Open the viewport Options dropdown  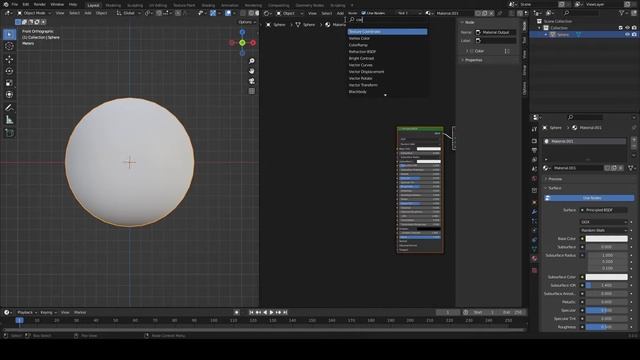coord(247,22)
